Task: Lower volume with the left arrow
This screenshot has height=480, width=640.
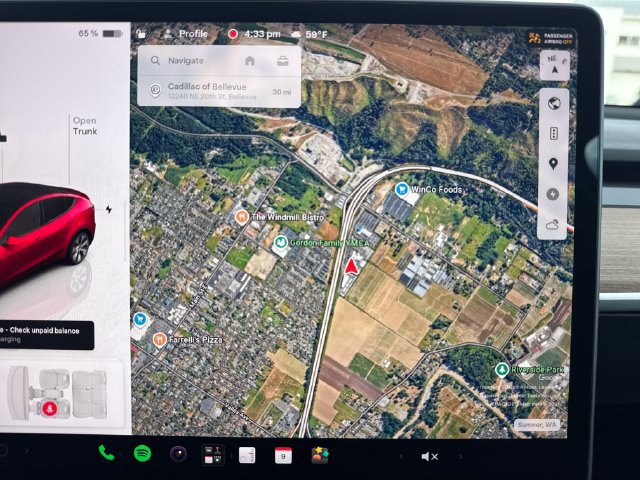Action: coord(402,456)
